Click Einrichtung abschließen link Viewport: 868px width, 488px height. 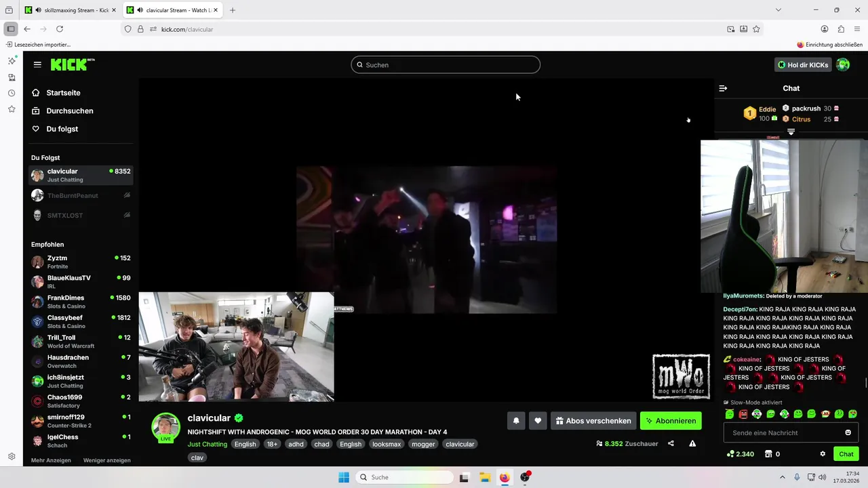click(x=830, y=45)
